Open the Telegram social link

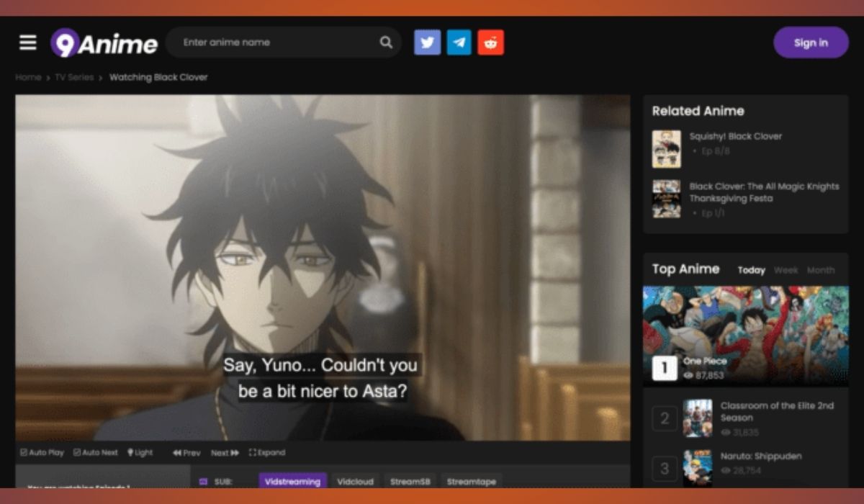[x=459, y=42]
